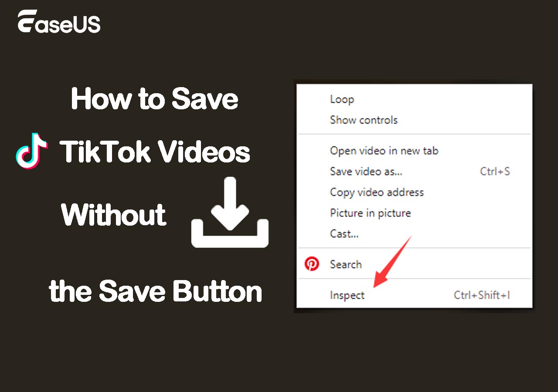Click the Ctrl+S shortcut label
The height and width of the screenshot is (392, 558).
point(495,171)
